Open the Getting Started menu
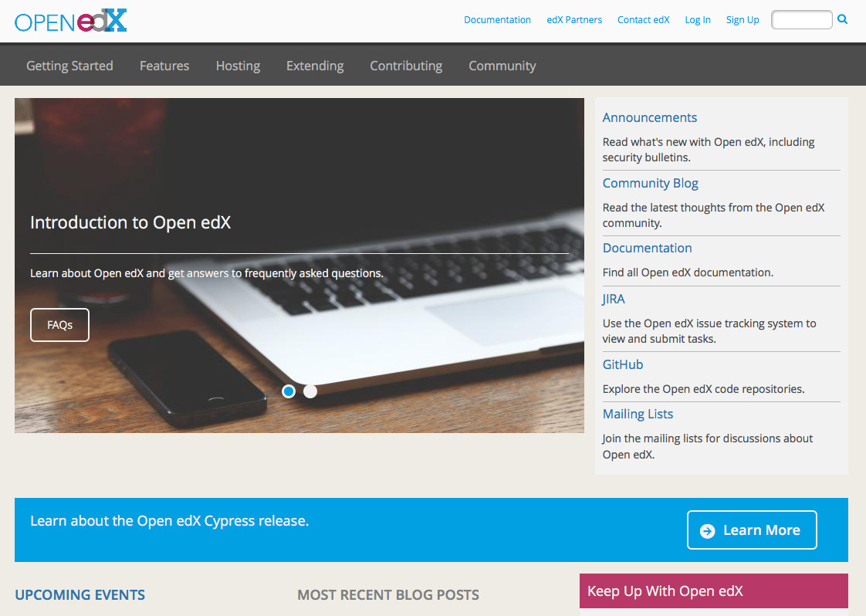Viewport: 866px width, 616px height. (69, 66)
